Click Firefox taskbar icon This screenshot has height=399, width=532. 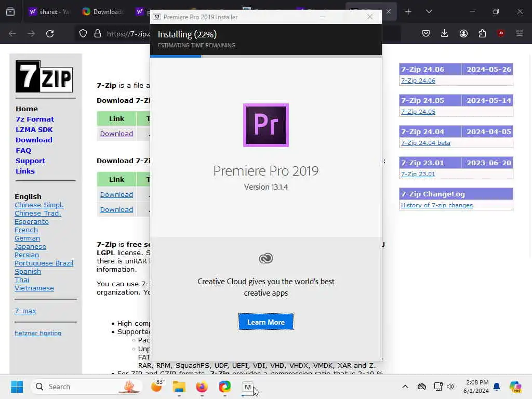click(x=202, y=387)
